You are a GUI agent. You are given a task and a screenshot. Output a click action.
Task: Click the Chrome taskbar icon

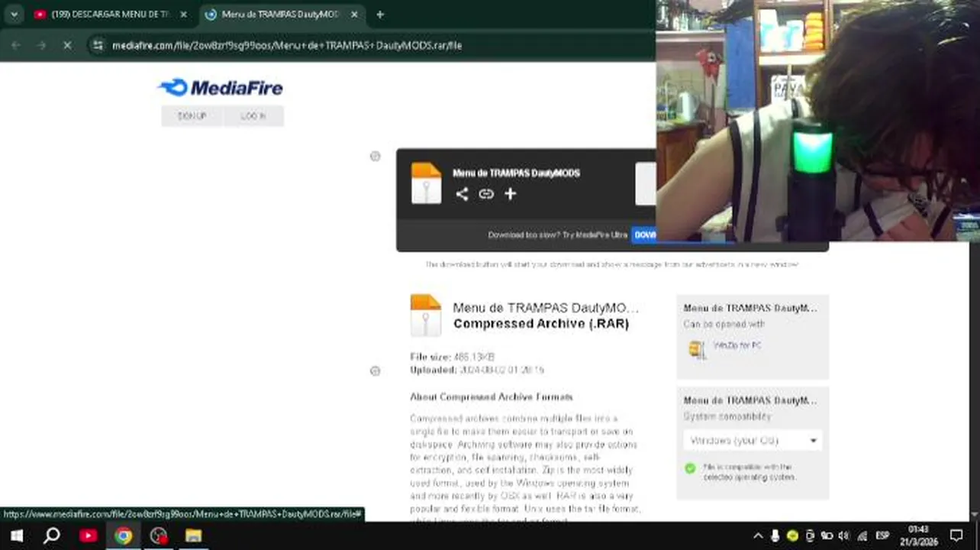click(x=123, y=535)
